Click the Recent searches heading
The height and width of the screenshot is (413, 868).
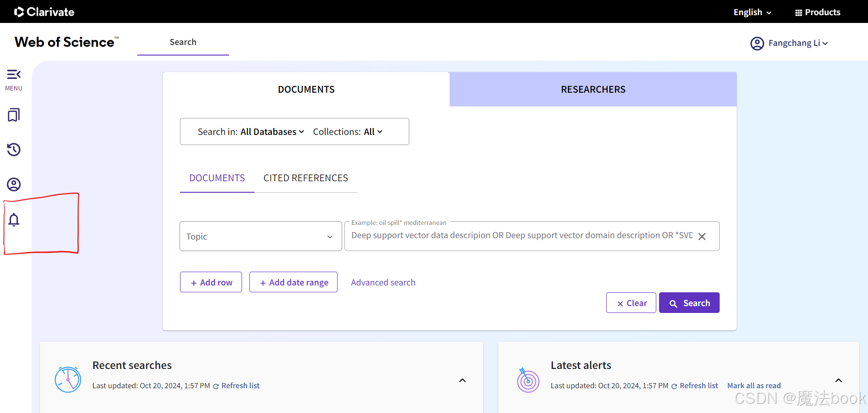tap(132, 365)
